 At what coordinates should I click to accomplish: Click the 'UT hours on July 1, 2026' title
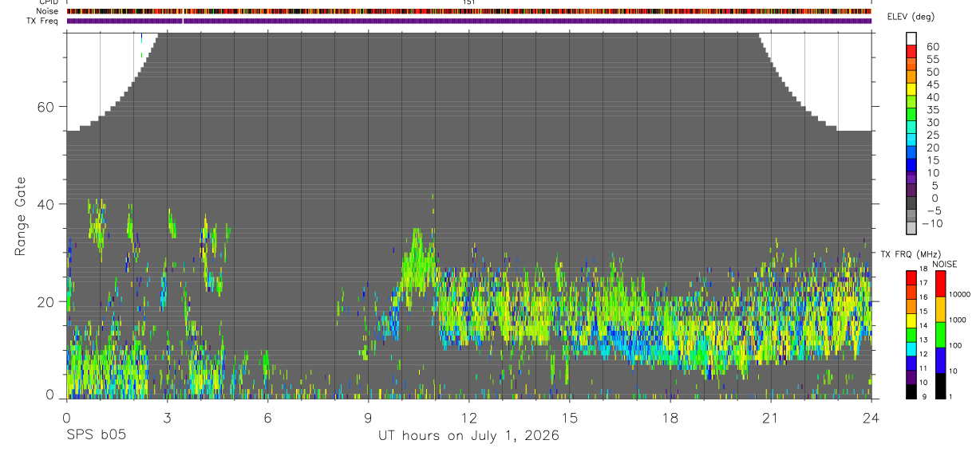pyautogui.click(x=468, y=436)
